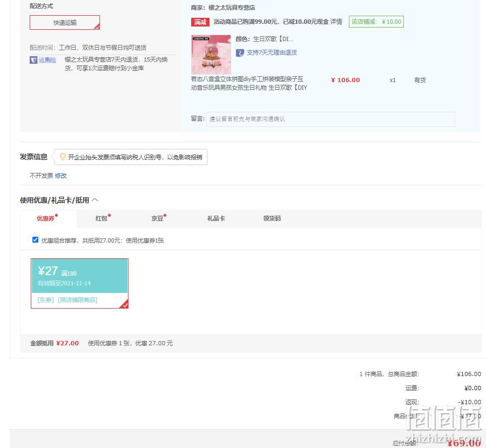
Task: Open the 运费险 link
Action: pyautogui.click(x=47, y=60)
